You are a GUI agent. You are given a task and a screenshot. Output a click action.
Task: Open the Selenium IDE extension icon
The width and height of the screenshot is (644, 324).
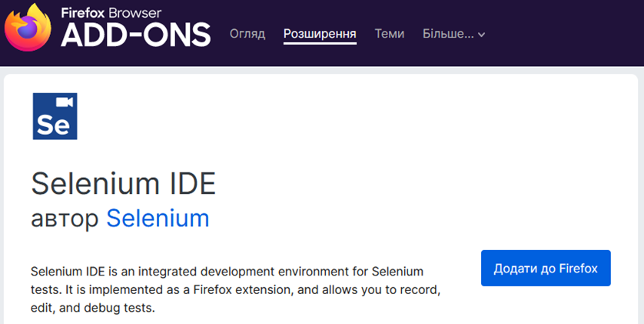[x=55, y=116]
